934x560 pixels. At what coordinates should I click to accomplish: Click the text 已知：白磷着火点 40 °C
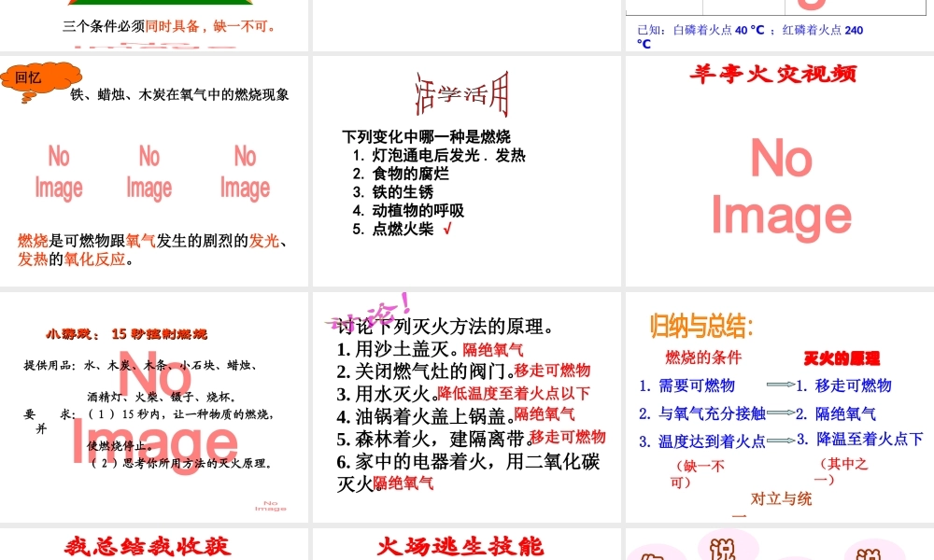pyautogui.click(x=700, y=30)
